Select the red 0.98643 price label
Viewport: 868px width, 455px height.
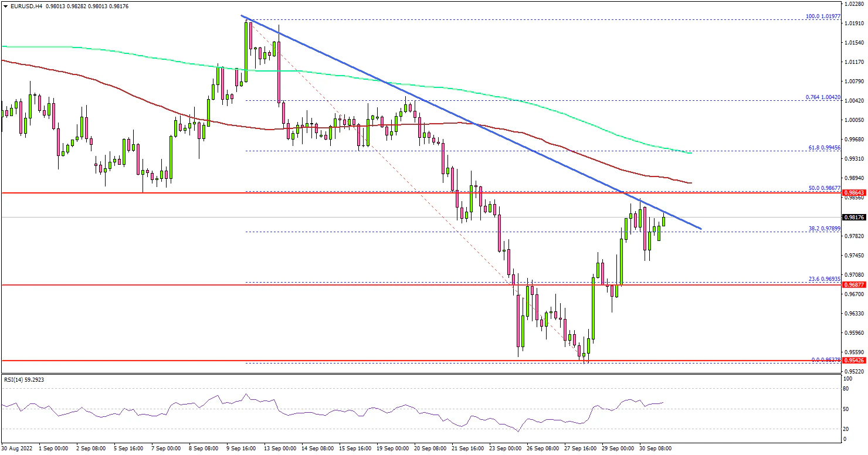tap(852, 192)
